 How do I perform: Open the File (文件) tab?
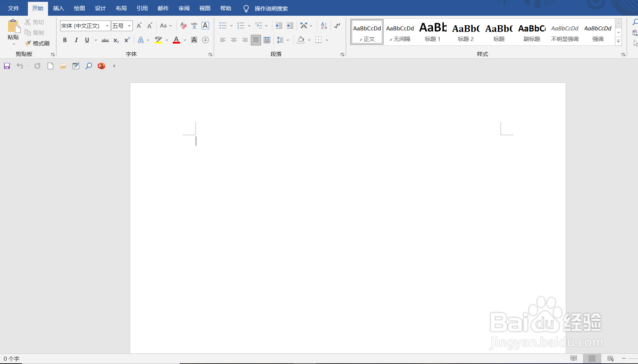(14, 8)
